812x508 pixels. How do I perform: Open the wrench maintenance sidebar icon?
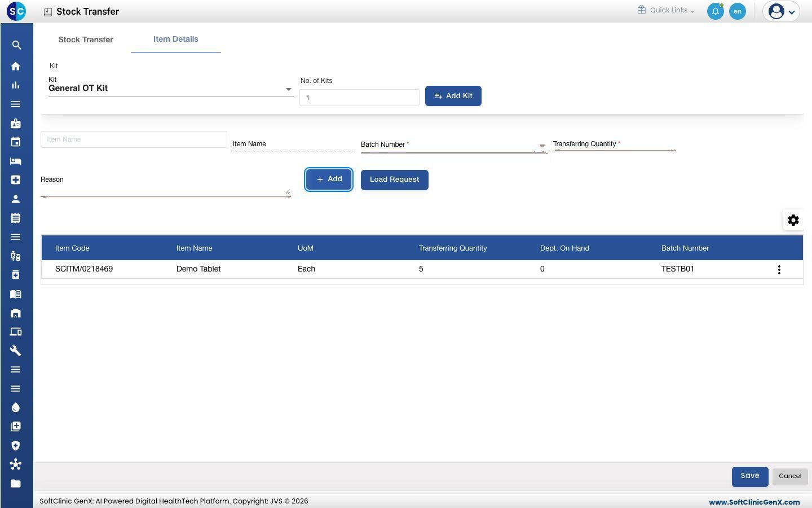[x=16, y=351]
